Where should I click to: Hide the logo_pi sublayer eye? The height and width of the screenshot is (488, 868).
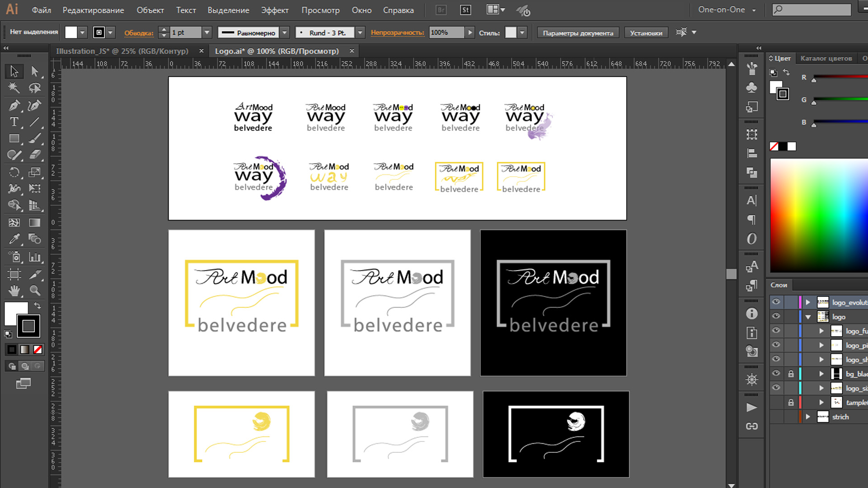coord(776,345)
